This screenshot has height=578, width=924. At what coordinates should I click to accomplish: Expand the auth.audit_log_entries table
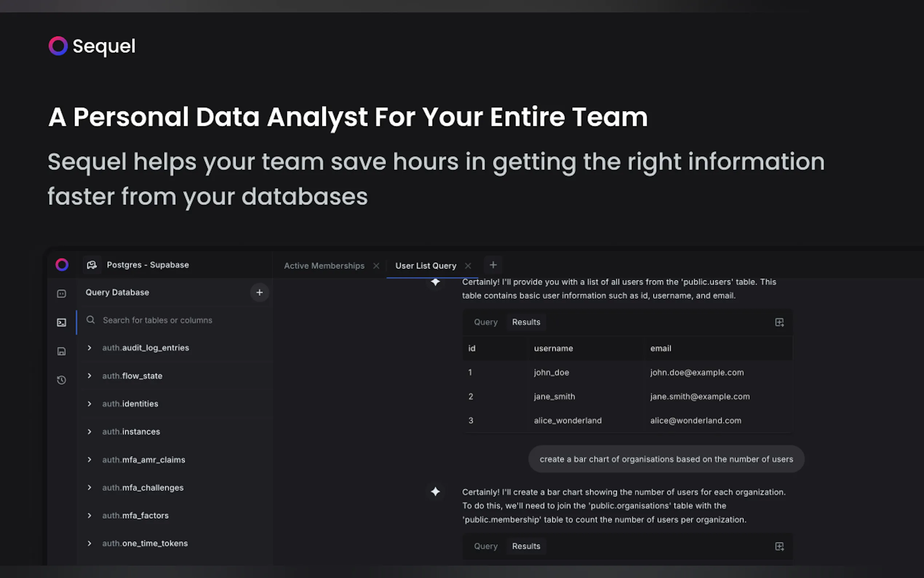tap(89, 348)
